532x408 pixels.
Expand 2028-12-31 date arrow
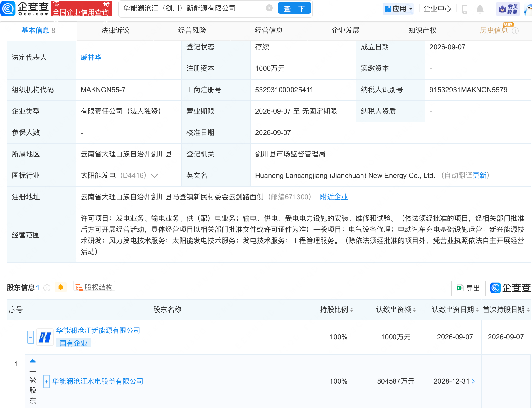[x=473, y=381]
